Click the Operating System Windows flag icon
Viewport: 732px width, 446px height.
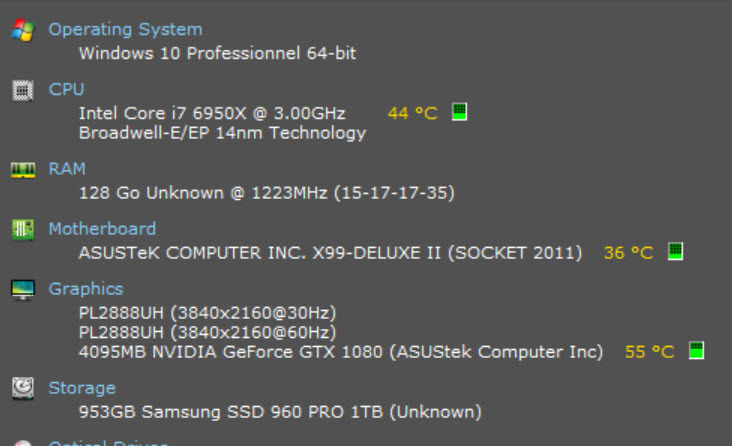22,30
